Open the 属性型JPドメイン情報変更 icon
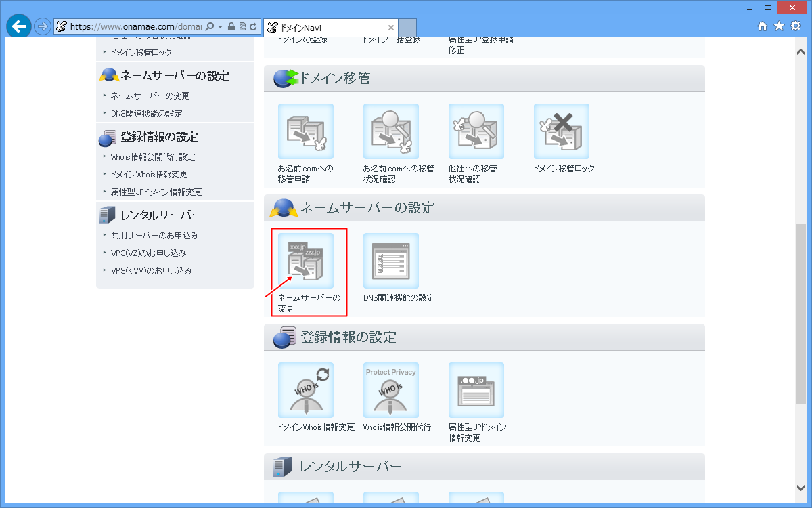 pos(476,391)
